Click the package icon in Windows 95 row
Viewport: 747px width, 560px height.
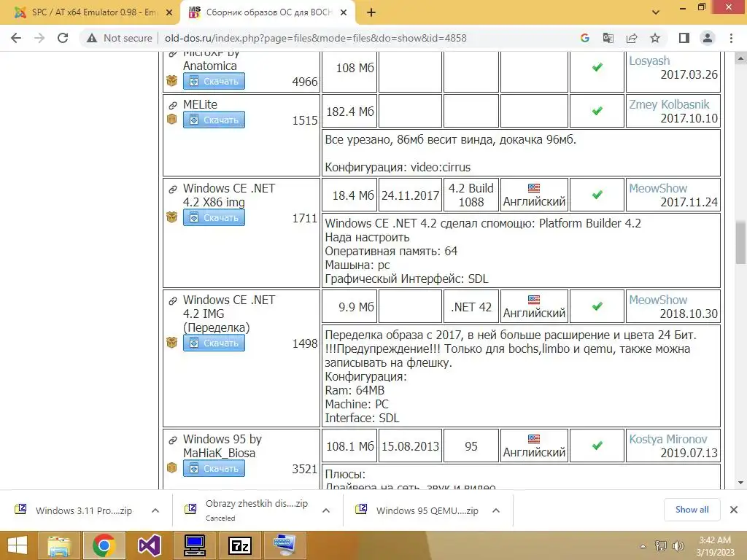pyautogui.click(x=172, y=467)
